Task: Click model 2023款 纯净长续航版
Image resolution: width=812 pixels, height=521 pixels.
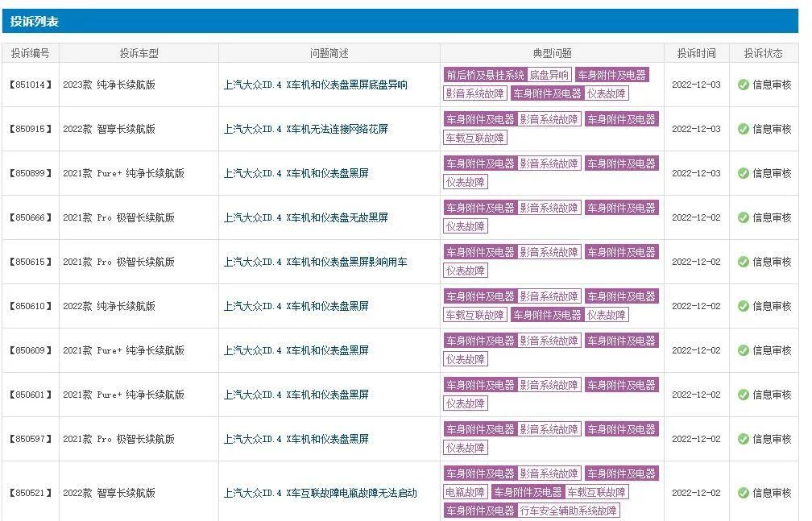Action: point(110,85)
